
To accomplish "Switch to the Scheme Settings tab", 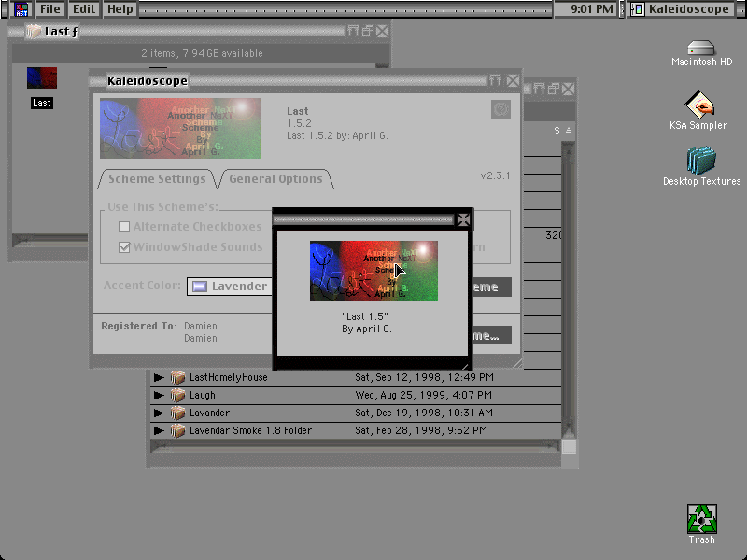I will coord(157,179).
